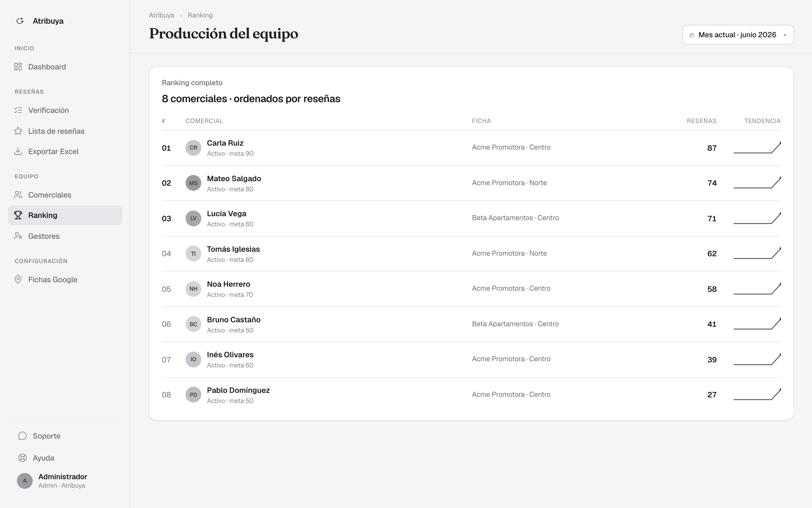Click the Verificación checklist icon
Image resolution: width=812 pixels, height=508 pixels.
point(18,110)
